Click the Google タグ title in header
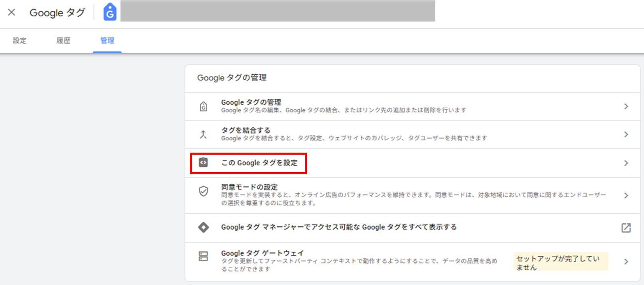Screen dimensions: 644x285 [57, 13]
